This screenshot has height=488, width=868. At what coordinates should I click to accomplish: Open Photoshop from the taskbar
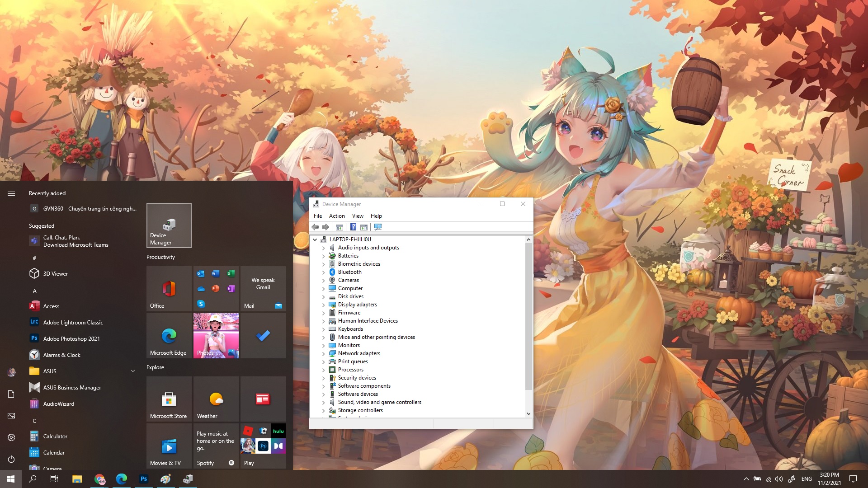click(x=144, y=479)
